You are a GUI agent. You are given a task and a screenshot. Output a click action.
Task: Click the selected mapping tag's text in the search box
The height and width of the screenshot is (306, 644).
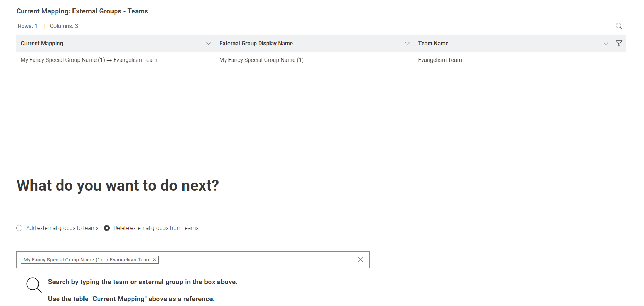click(x=87, y=260)
